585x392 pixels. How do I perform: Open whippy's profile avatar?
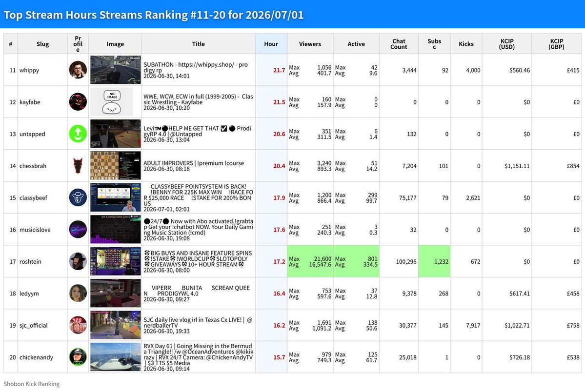tap(78, 70)
